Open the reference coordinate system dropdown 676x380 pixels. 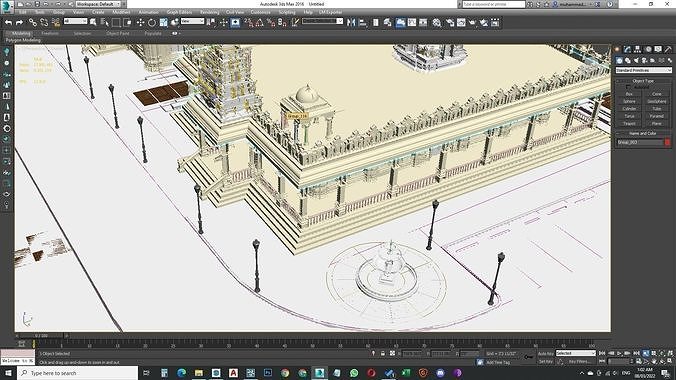point(192,21)
